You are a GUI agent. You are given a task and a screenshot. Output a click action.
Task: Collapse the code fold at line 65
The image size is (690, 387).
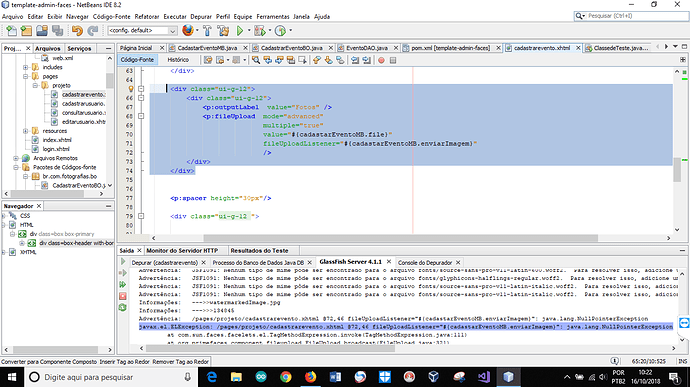pos(141,89)
